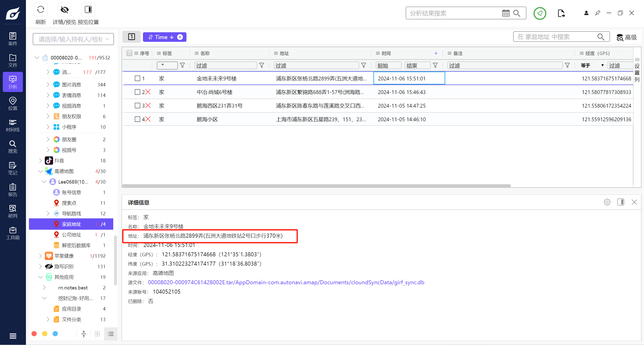Open the 报告 section in sidebar
This screenshot has width=644, height=345.
click(13, 190)
